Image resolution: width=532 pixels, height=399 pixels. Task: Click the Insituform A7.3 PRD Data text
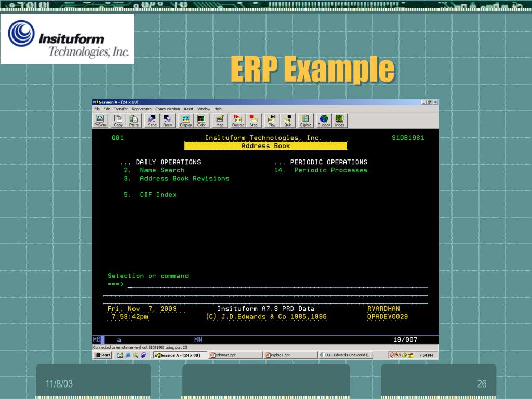coord(265,309)
